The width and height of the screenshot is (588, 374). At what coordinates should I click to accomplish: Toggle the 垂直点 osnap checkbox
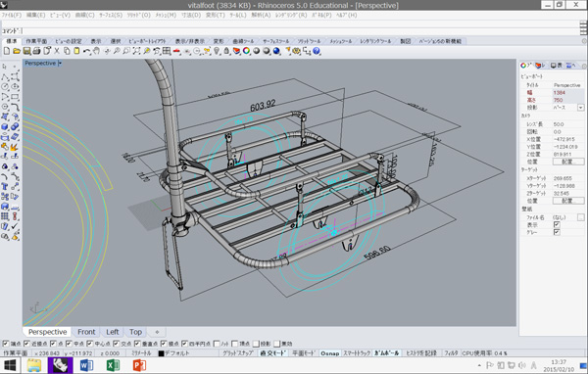click(137, 344)
